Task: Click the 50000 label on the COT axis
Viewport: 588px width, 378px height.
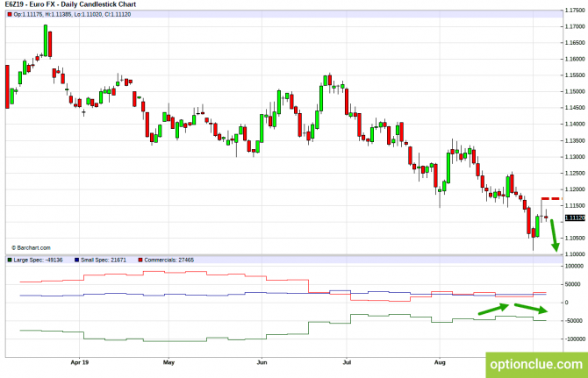Action: point(572,284)
